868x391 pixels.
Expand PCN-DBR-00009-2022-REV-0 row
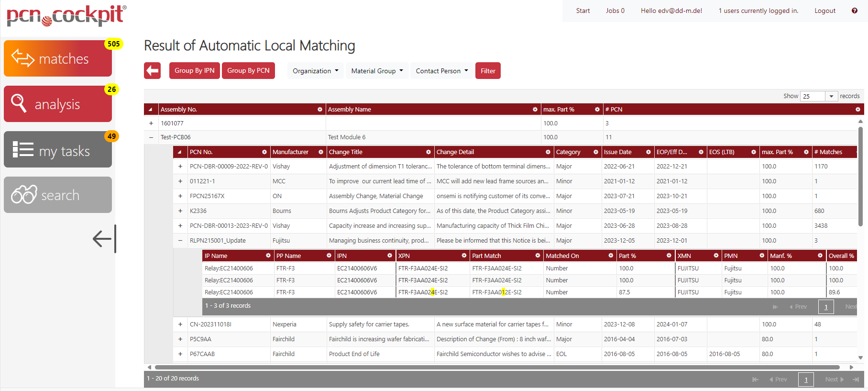click(180, 167)
